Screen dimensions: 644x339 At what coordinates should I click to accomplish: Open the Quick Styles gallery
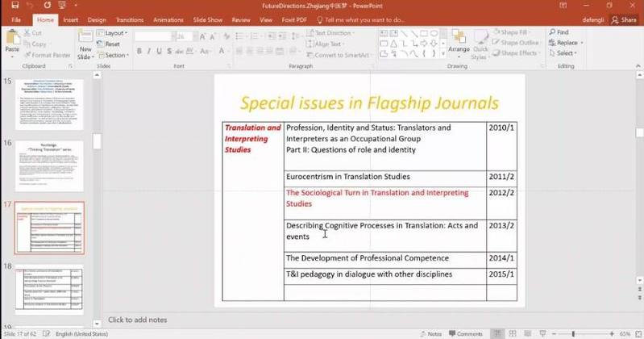[480, 45]
